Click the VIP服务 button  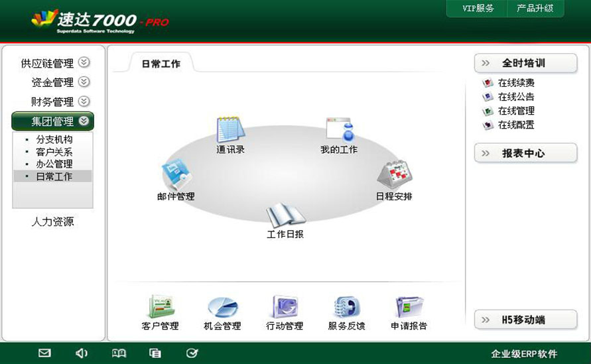pos(478,9)
